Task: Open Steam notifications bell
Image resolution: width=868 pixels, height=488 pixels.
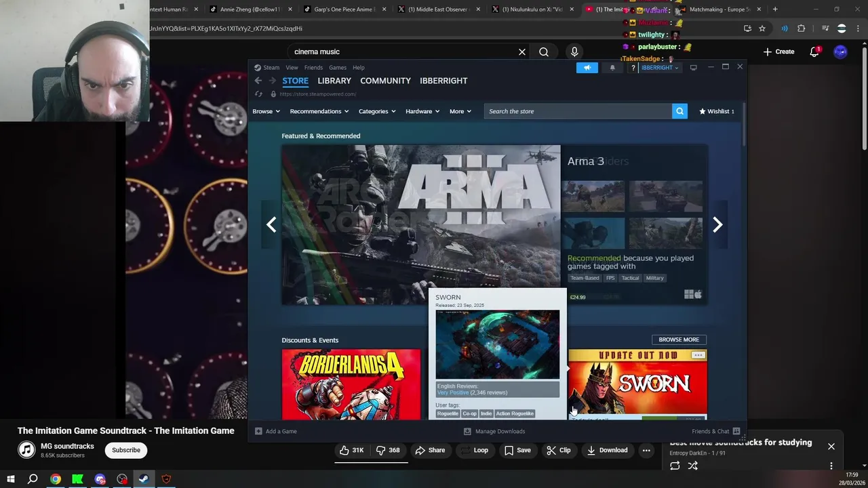Action: [x=612, y=68]
